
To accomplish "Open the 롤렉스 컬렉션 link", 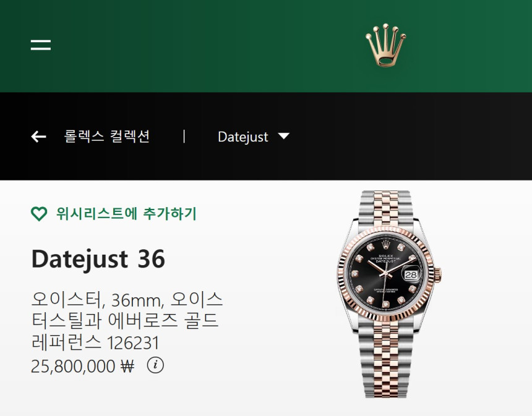I will click(106, 136).
